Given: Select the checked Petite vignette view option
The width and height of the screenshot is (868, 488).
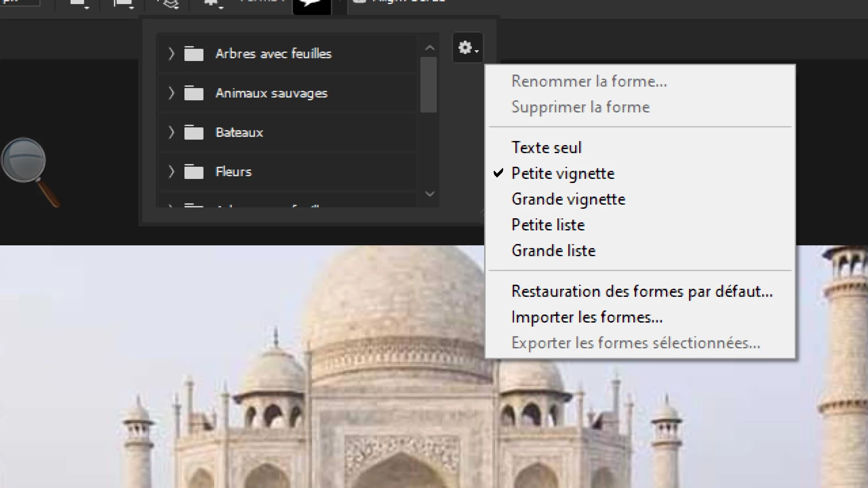Looking at the screenshot, I should click(562, 174).
